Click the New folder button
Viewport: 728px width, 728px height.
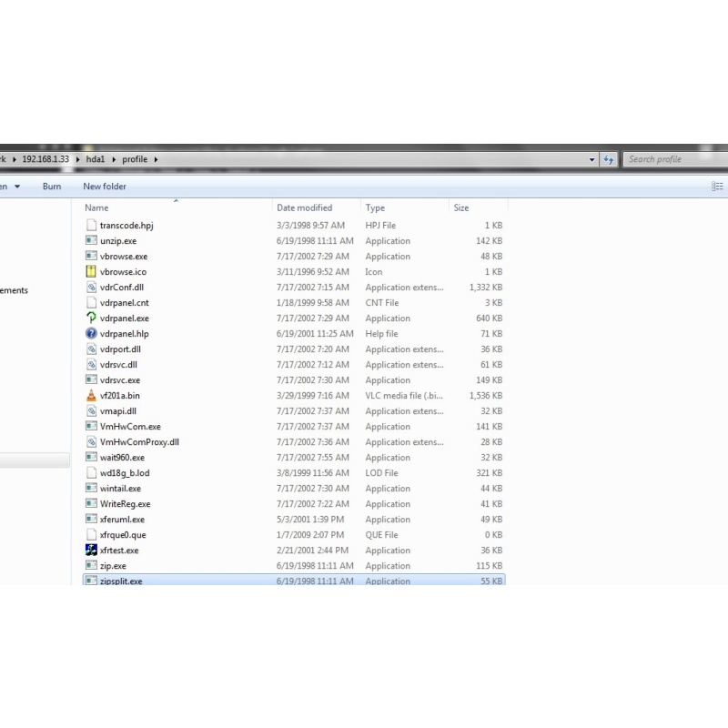[105, 187]
